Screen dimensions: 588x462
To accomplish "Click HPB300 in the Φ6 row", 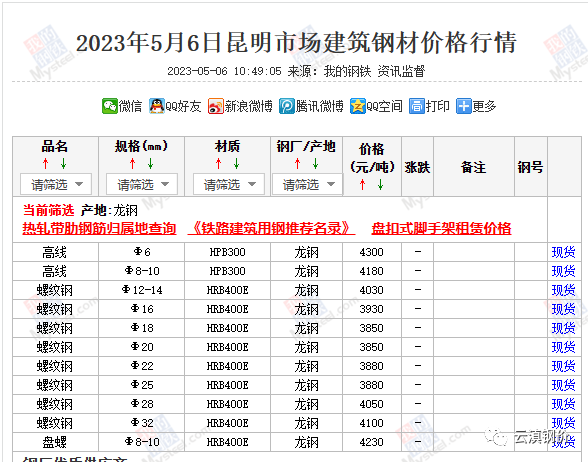I will click(x=227, y=252).
